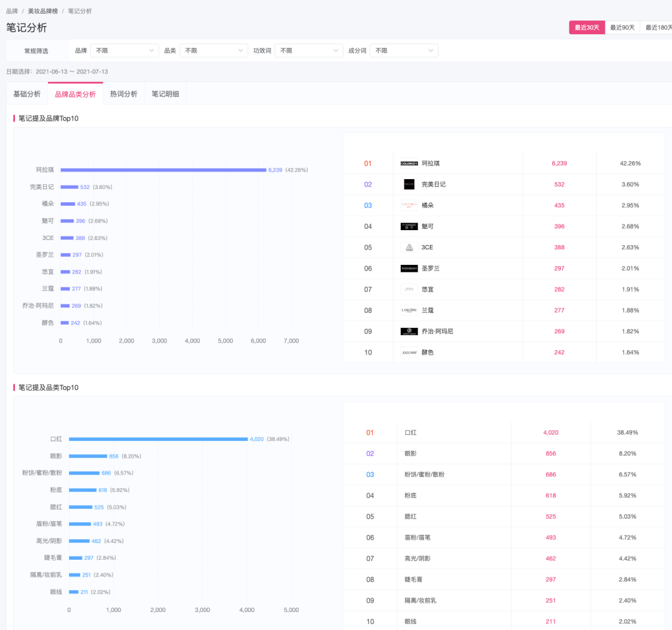Click the 粉底 row in the category table
The height and width of the screenshot is (630, 672).
(504, 496)
